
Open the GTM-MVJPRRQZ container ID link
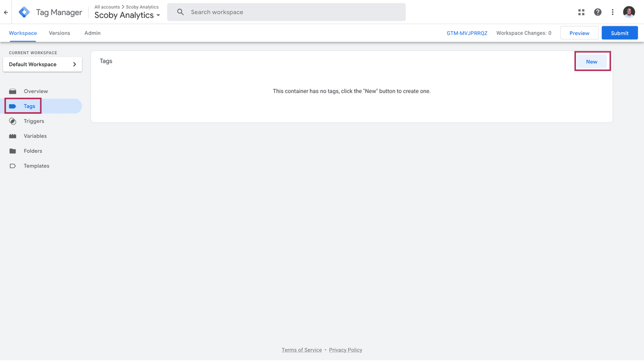pos(467,33)
